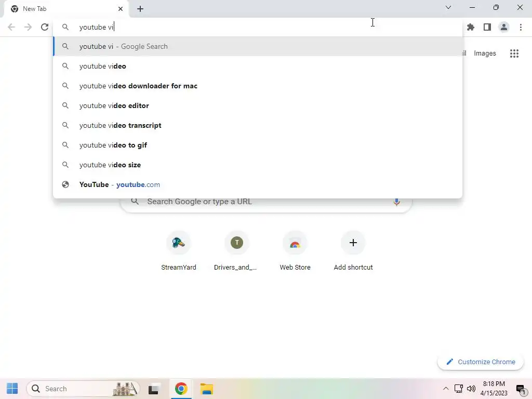Click the taskbar Search box
Image resolution: width=532 pixels, height=399 pixels.
point(83,389)
